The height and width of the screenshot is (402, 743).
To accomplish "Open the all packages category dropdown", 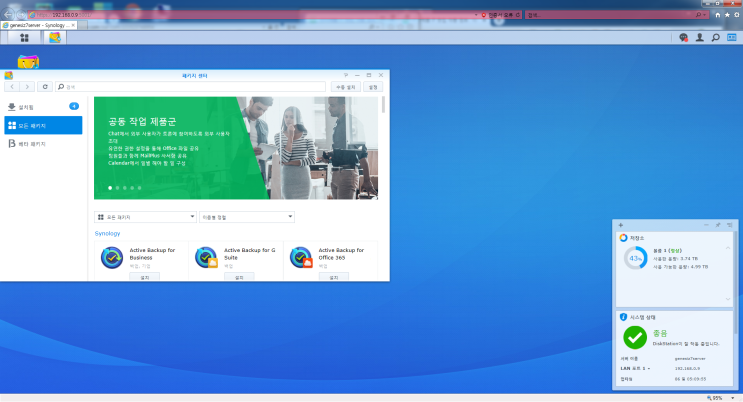I will click(x=145, y=217).
